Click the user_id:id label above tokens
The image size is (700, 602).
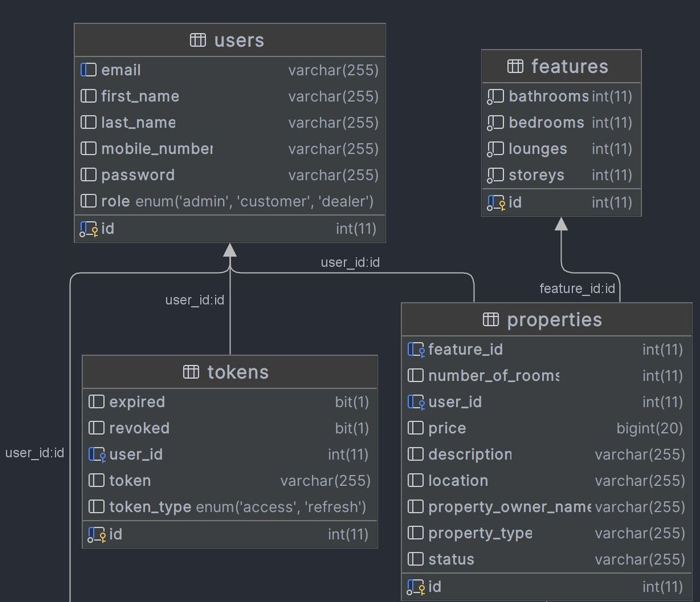coord(194,300)
